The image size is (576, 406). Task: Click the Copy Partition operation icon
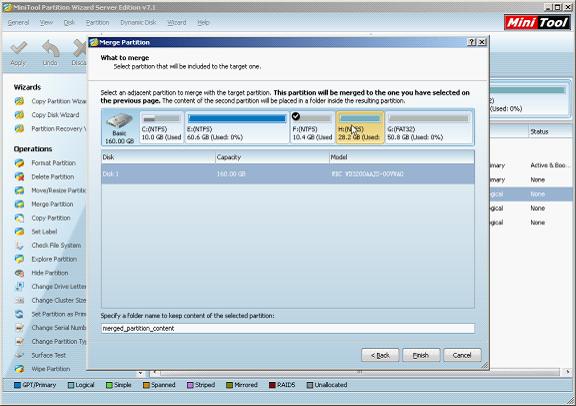[19, 218]
